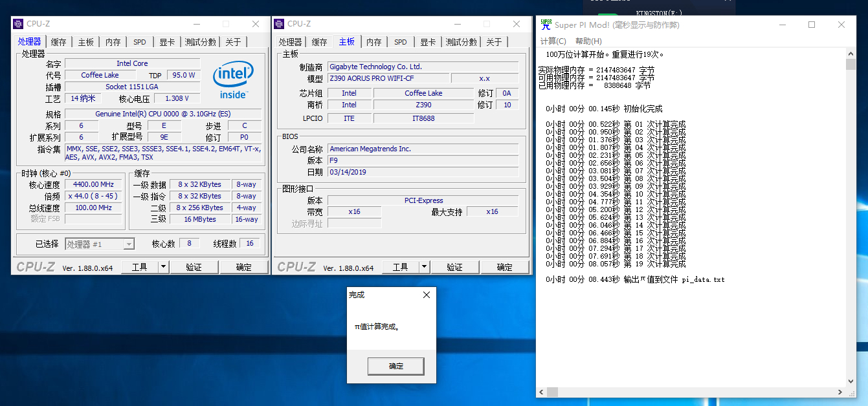This screenshot has width=868, height=406.
Task: Close the 完成 dialog with X
Action: [426, 295]
